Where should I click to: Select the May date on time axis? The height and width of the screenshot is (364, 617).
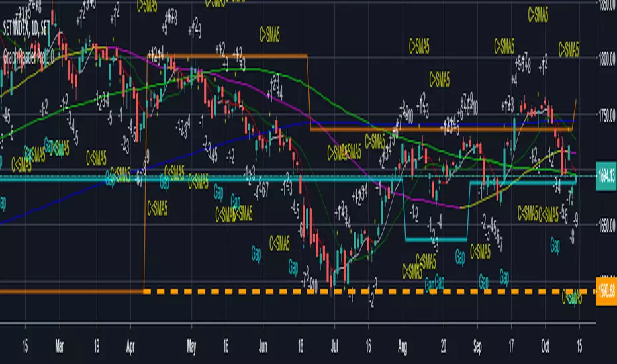click(191, 347)
